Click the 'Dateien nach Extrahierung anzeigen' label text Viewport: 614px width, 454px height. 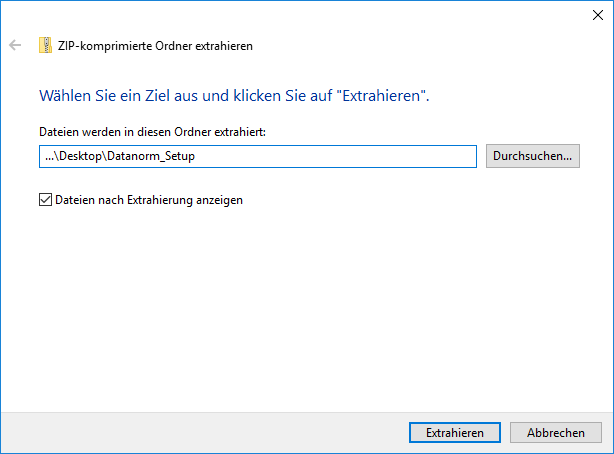pos(149,200)
